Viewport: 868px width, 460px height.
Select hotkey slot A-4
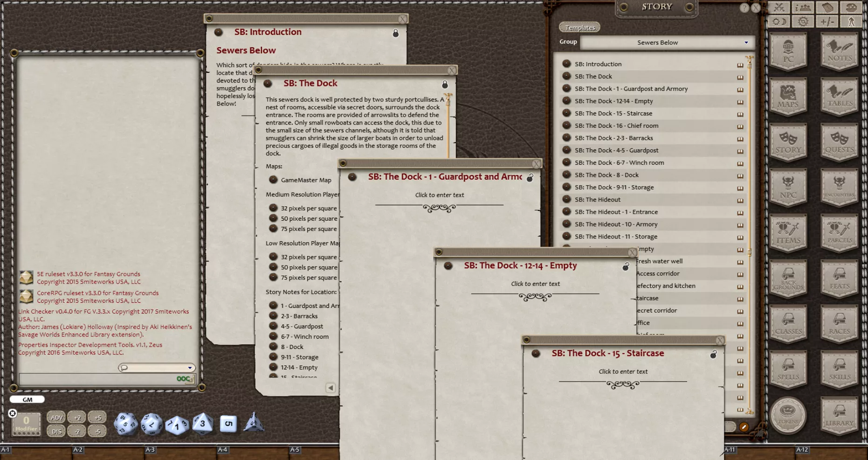click(x=253, y=453)
